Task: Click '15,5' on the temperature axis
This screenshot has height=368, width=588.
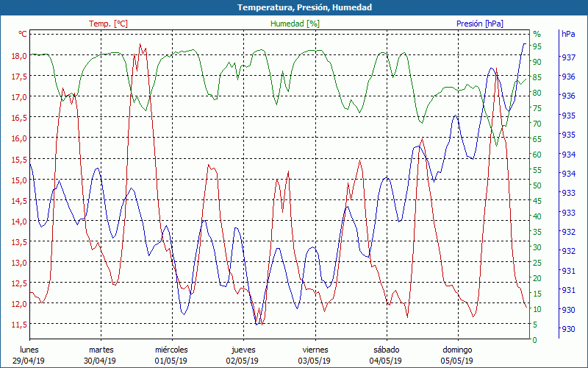Action: click(19, 159)
